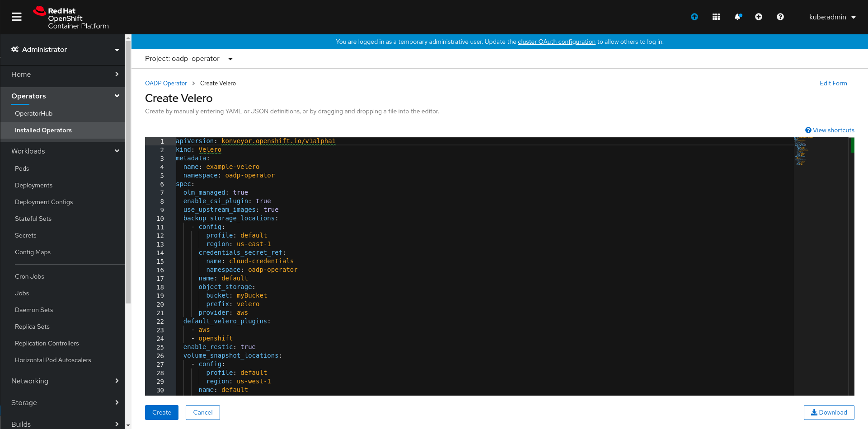Screen dimensions: 868x429
Task: Click line number 14 in the gutter
Action: click(x=160, y=253)
